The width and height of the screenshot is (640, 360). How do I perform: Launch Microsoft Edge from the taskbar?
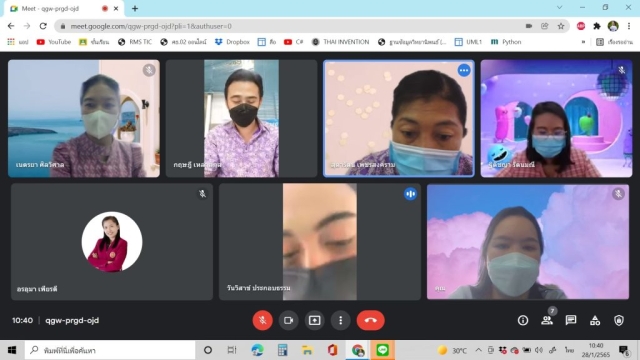pos(257,350)
